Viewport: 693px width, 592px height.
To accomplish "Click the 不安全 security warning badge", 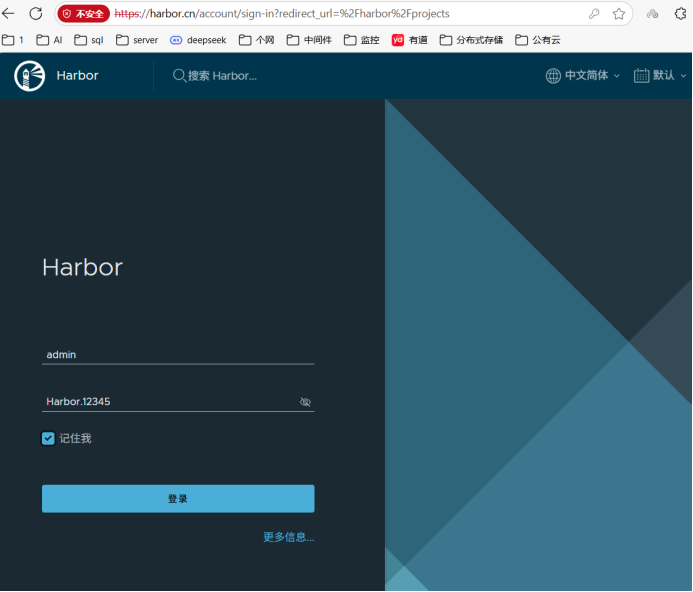I will pyautogui.click(x=83, y=14).
